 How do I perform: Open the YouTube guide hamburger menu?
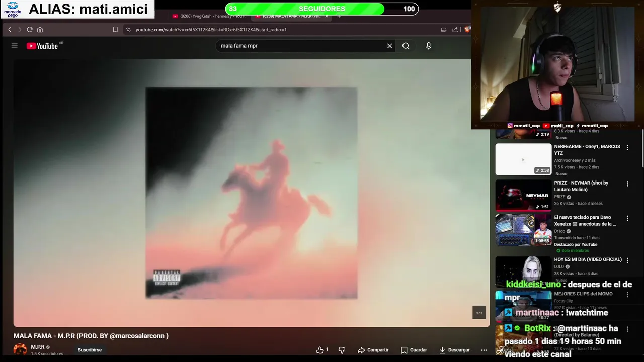tap(15, 46)
